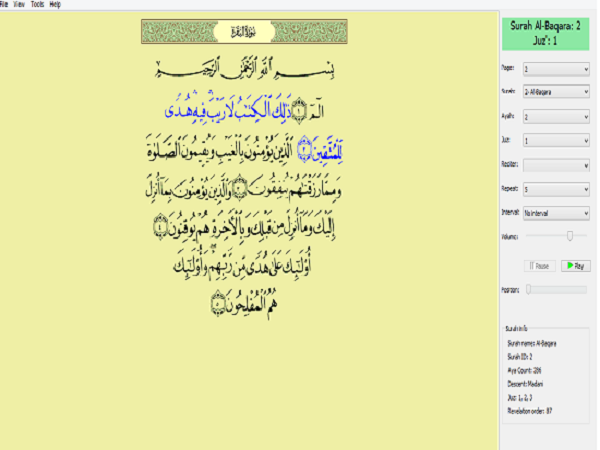Open the Repeat count dropdown

point(556,189)
